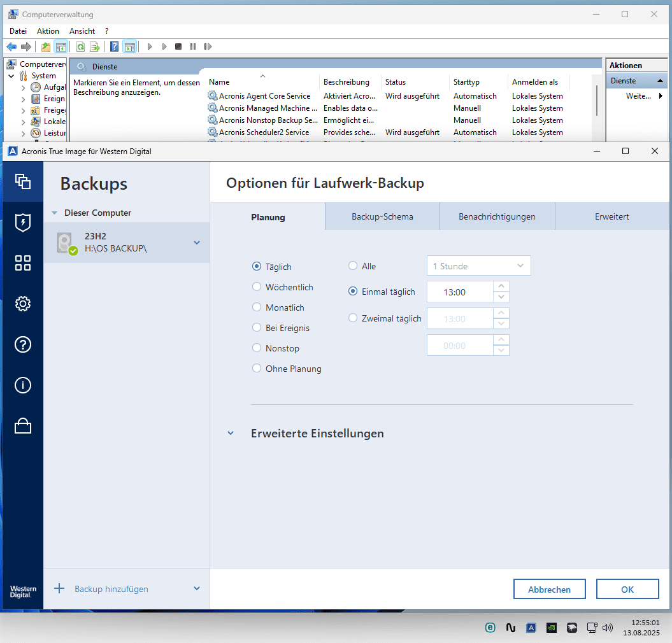Select the Wöchentlich radio button

coord(256,286)
